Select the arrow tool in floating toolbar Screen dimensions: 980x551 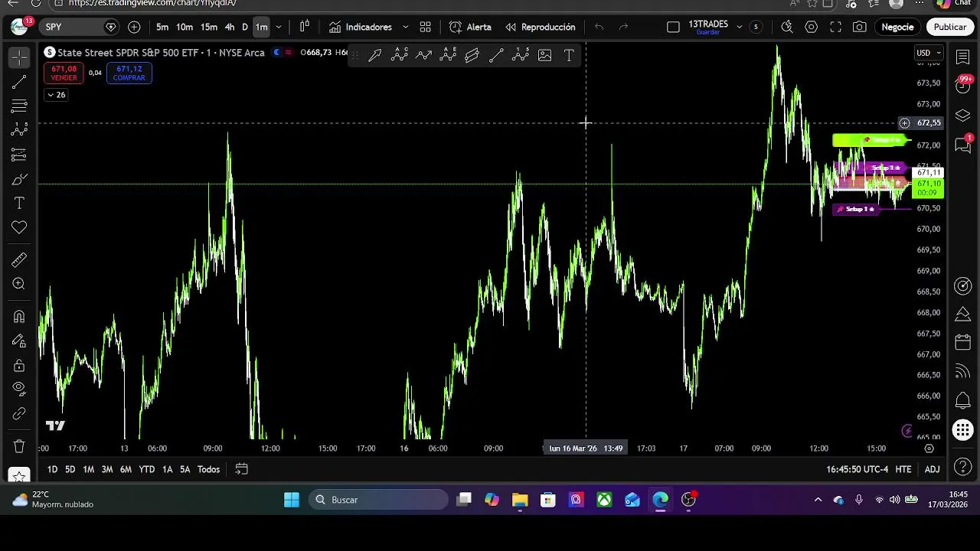coord(375,55)
